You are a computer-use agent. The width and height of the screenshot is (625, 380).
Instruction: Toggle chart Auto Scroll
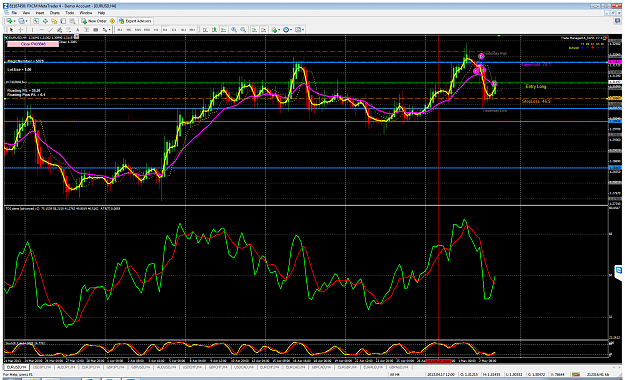[254, 30]
